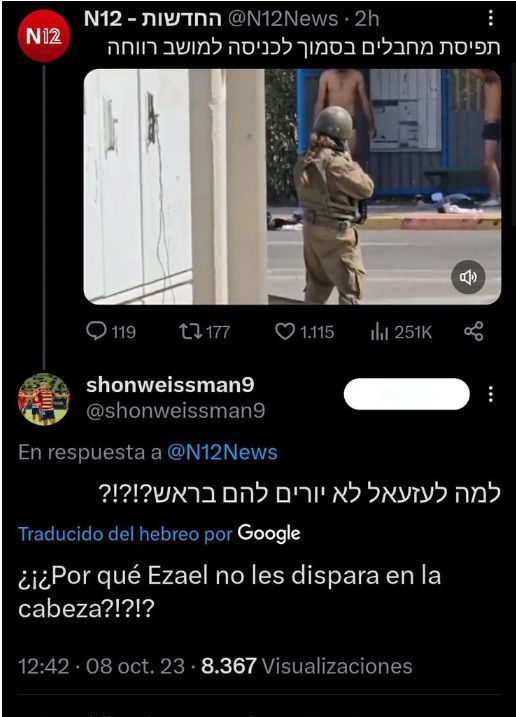Open the 8.367 Visualizaciones view count
The image size is (516, 717).
coord(307,666)
